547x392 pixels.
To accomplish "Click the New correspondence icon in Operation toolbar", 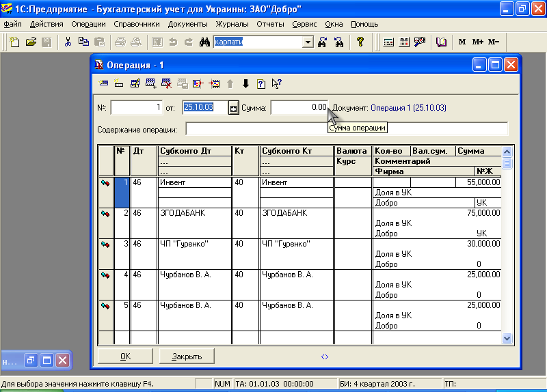I will pos(119,83).
